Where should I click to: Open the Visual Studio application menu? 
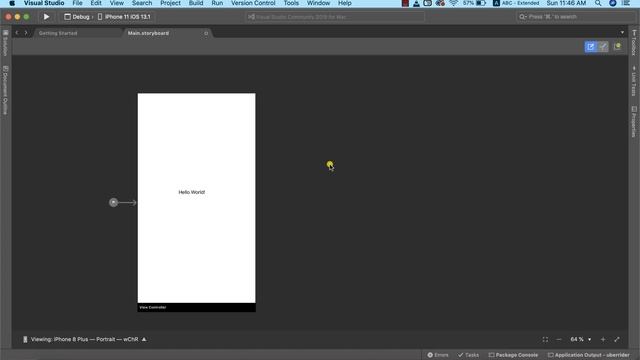[x=44, y=3]
